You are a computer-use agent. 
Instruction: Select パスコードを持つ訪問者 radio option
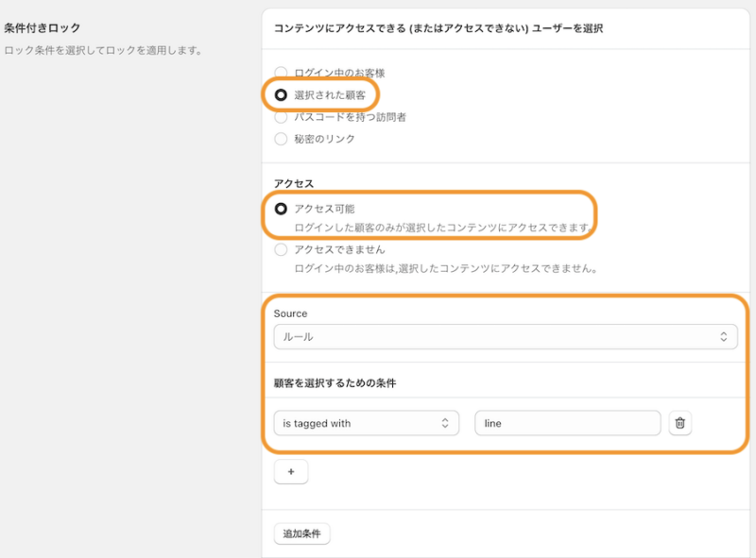pyautogui.click(x=281, y=117)
